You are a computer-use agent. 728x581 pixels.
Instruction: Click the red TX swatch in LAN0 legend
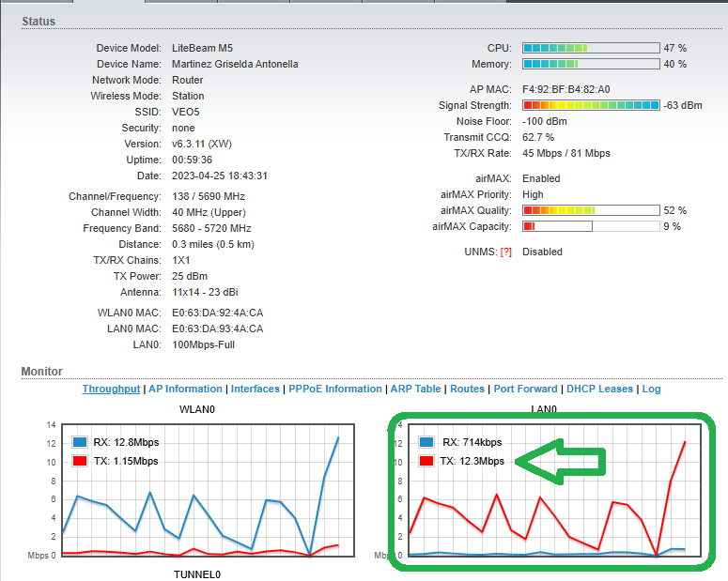click(x=426, y=461)
